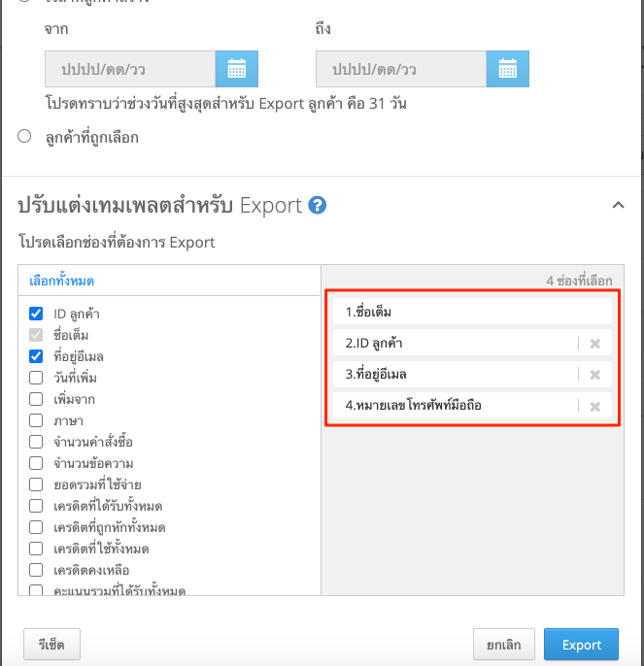Click the จาก start date input field
Image resolution: width=644 pixels, height=666 pixels.
click(x=130, y=69)
